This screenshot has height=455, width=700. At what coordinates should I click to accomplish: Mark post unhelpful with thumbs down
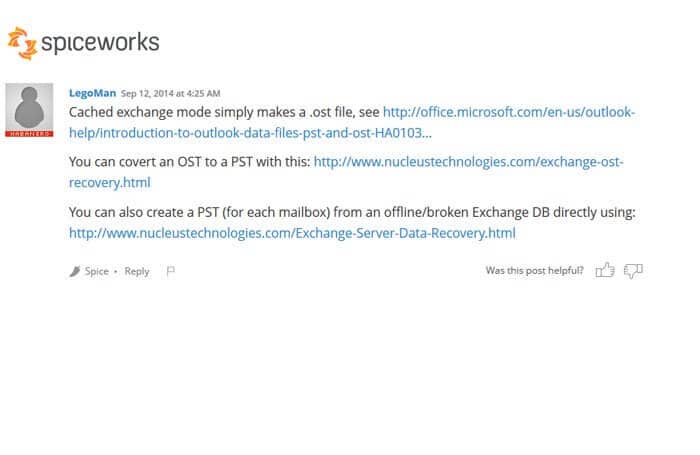point(633,271)
